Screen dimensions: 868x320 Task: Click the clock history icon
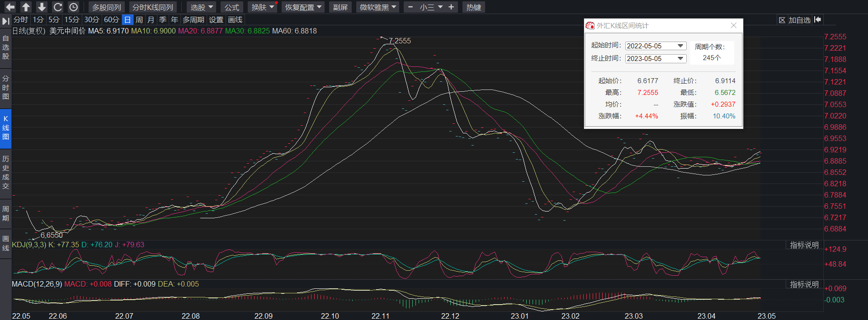pyautogui.click(x=73, y=7)
